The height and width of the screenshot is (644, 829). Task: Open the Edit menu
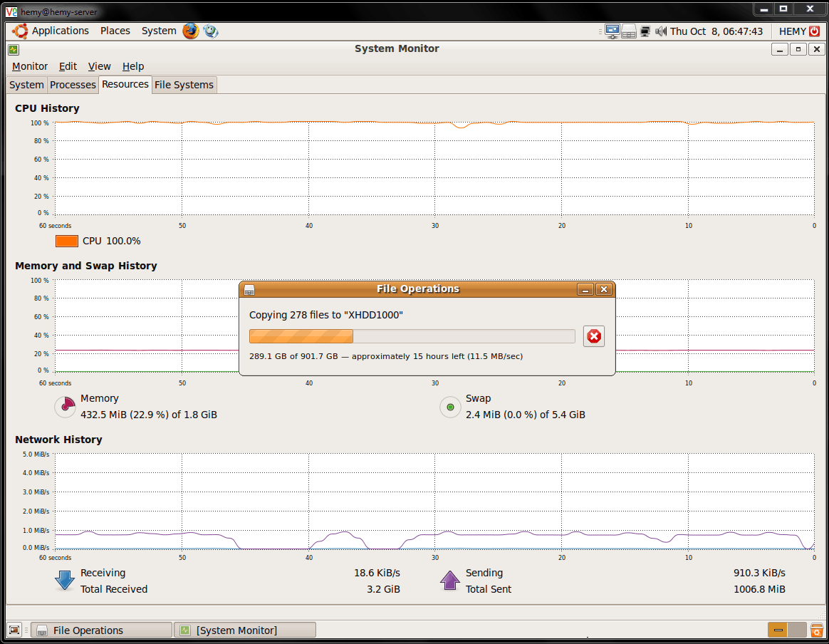(x=68, y=67)
